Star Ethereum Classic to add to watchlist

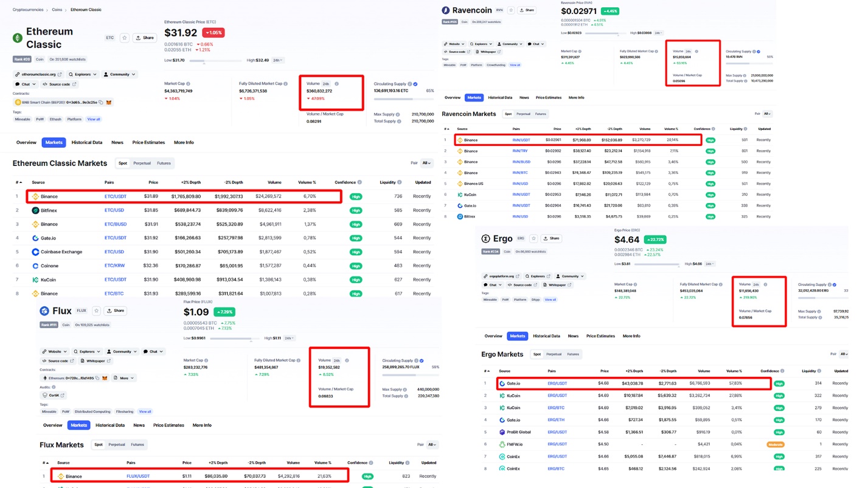pos(125,38)
